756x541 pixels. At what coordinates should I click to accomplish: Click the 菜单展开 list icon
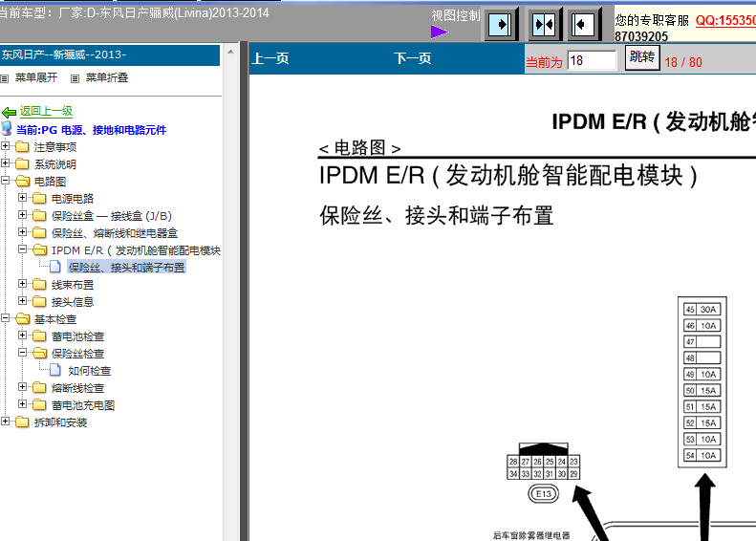[5, 78]
